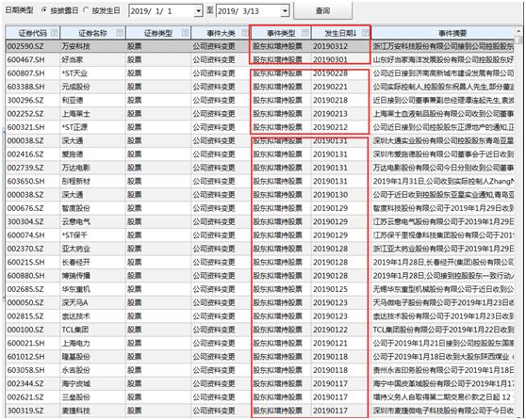526x420 pixels.
Task: Click the 深天马A name cell
Action: [x=92, y=302]
